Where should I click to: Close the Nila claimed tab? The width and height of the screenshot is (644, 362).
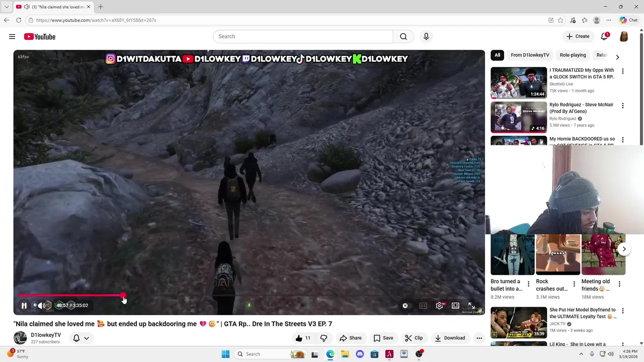pyautogui.click(x=89, y=7)
